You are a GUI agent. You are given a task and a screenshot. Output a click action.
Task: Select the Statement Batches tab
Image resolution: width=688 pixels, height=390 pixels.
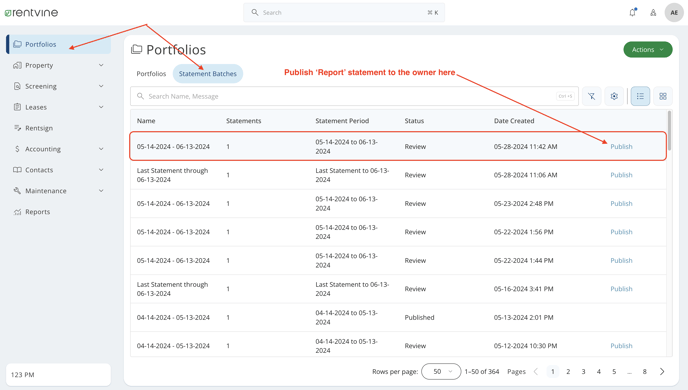pyautogui.click(x=208, y=74)
